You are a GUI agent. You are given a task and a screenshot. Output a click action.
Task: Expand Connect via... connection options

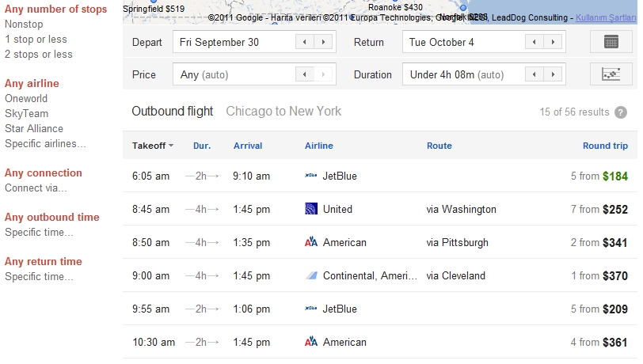point(36,188)
